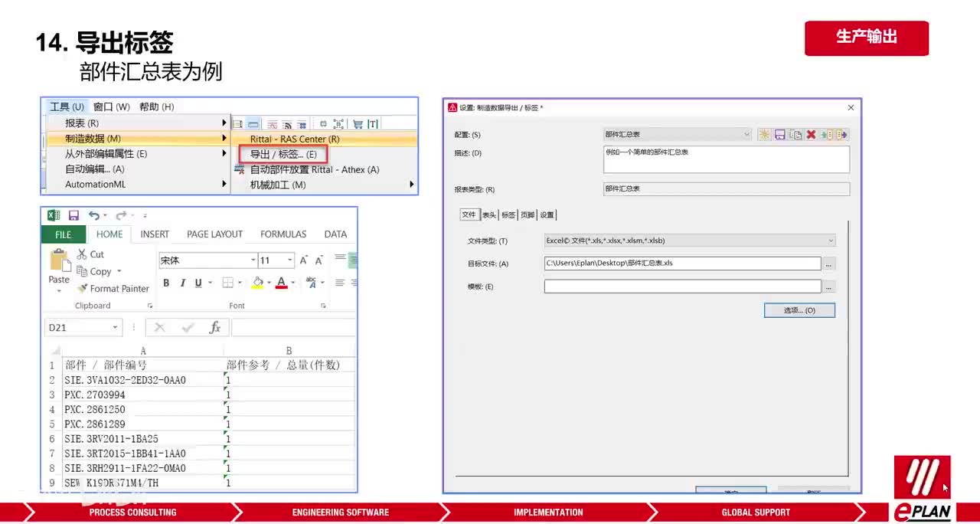980x524 pixels.
Task: Open the font name 宋体 dropdown
Action: pos(253,260)
